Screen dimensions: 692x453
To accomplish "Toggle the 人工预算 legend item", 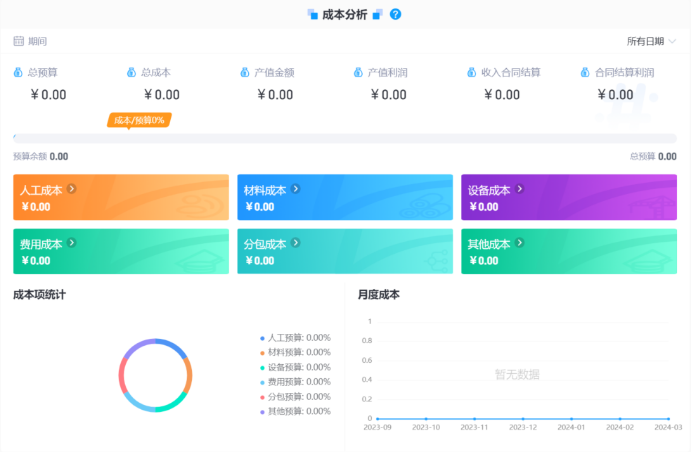I will pos(298,338).
